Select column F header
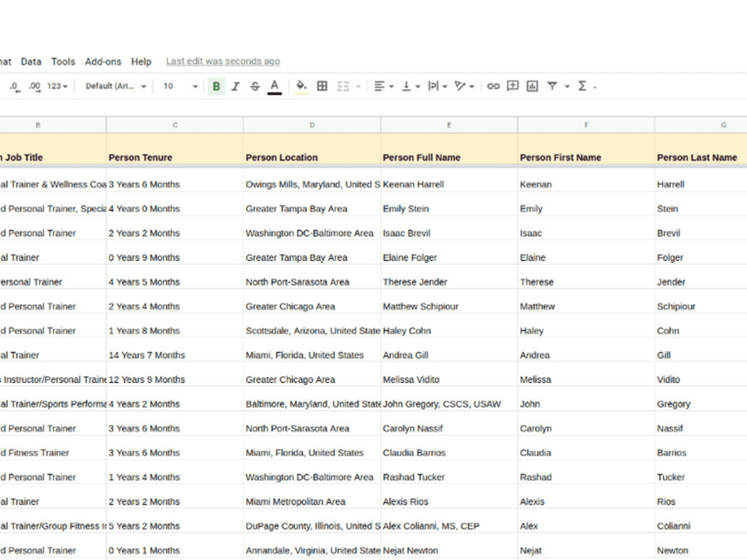Image resolution: width=747 pixels, height=560 pixels. pyautogui.click(x=586, y=125)
